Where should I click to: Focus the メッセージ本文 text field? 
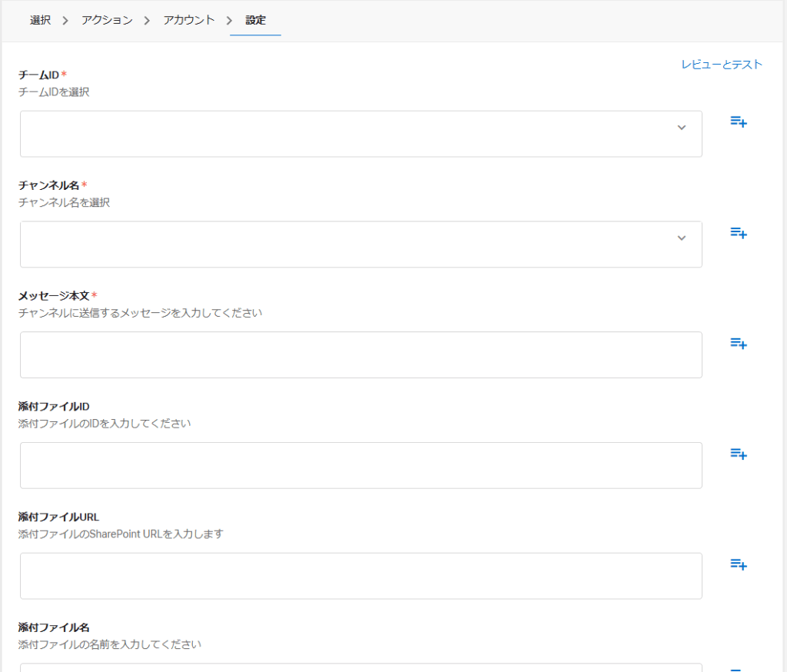tap(361, 354)
